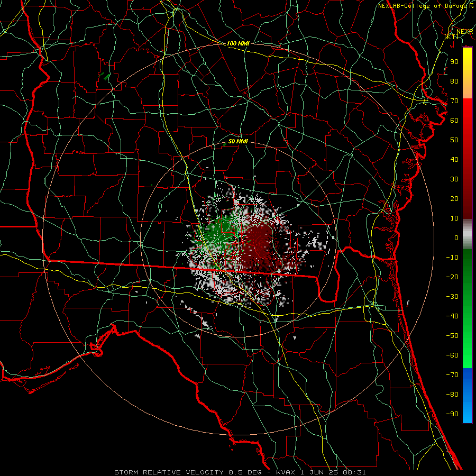Select the 10 value on velocity scale

pos(454,218)
